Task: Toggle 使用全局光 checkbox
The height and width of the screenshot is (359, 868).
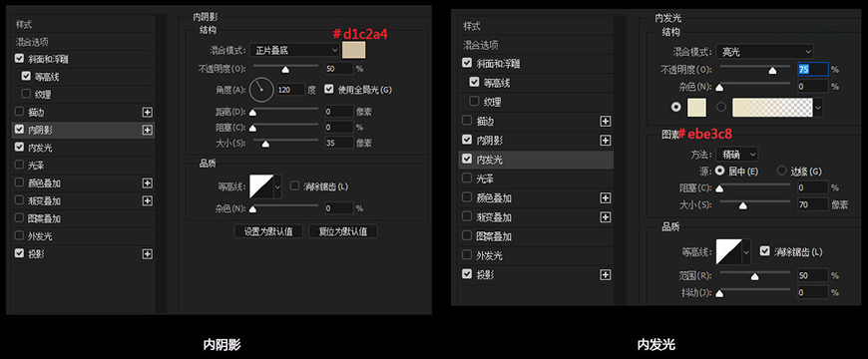Action: (329, 89)
